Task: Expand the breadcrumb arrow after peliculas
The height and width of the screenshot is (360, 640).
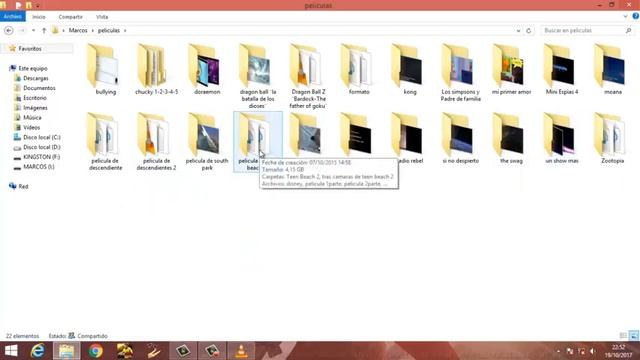Action: pyautogui.click(x=125, y=31)
